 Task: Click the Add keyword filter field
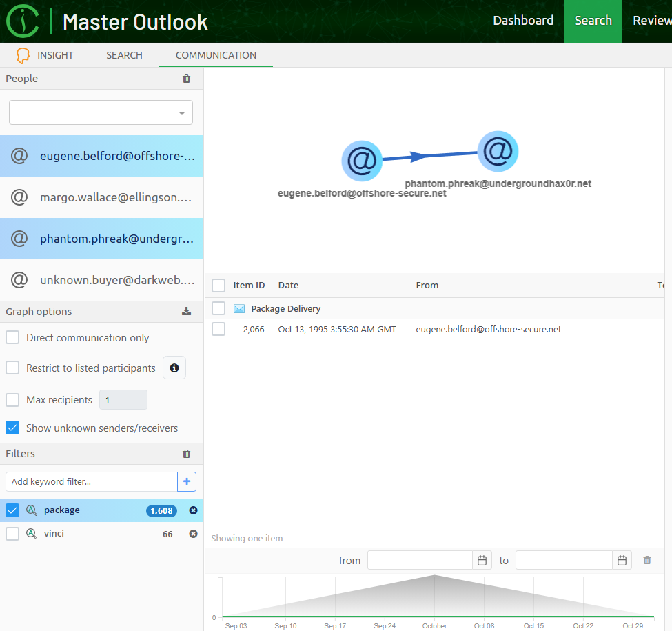click(x=91, y=481)
